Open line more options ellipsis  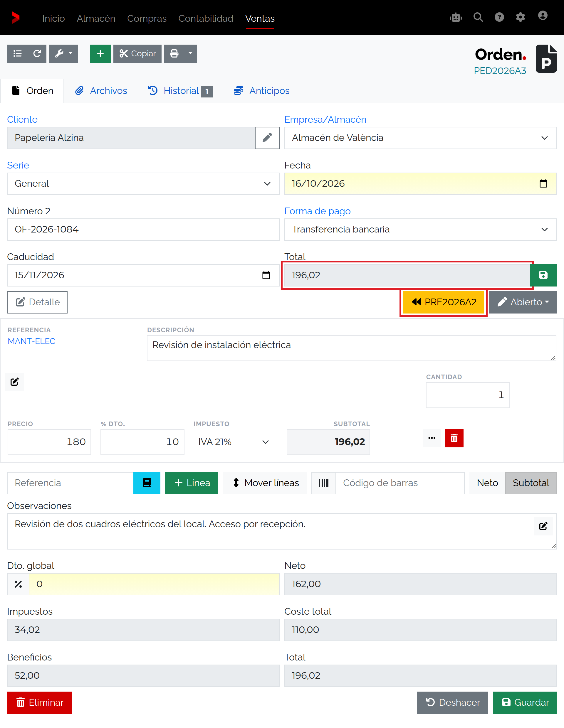click(432, 438)
